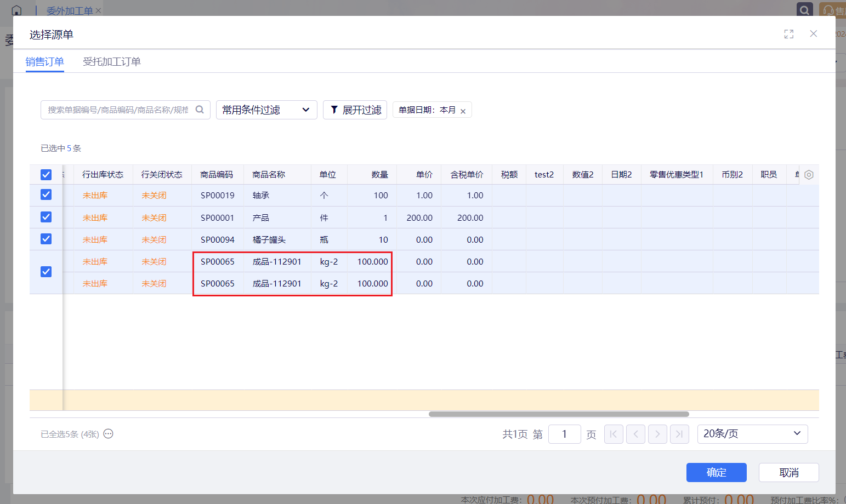
Task: Go to previous page of results
Action: click(x=635, y=434)
